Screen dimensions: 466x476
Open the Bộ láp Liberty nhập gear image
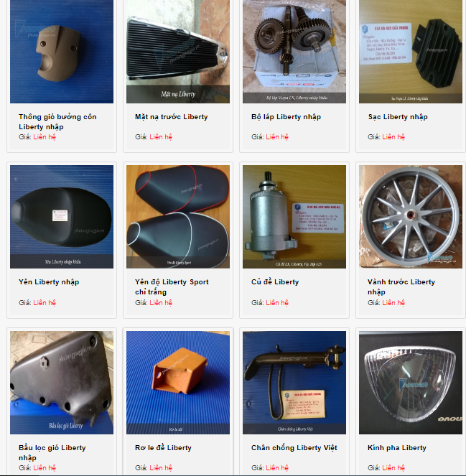294,52
